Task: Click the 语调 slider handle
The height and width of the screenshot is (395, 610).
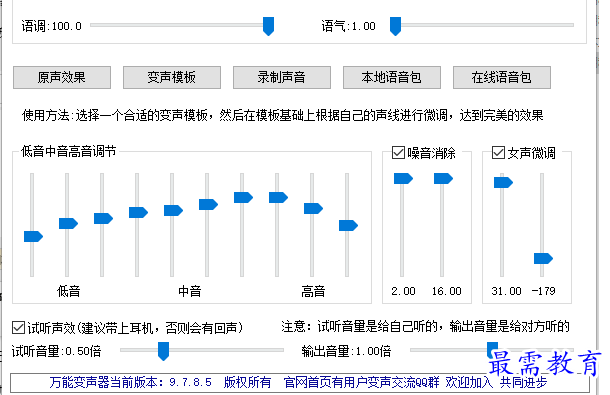Action: 268,26
